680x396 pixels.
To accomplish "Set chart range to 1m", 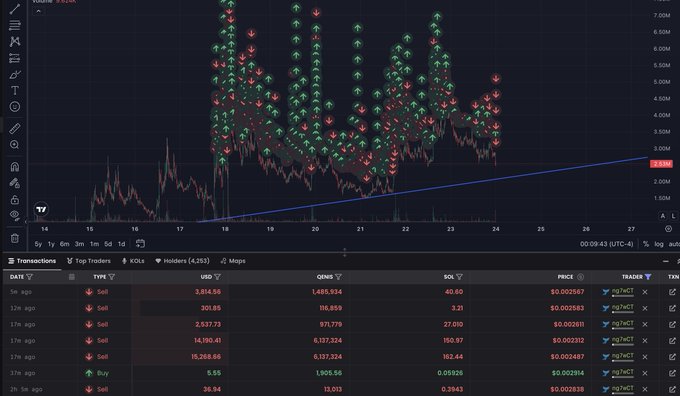I will [94, 244].
